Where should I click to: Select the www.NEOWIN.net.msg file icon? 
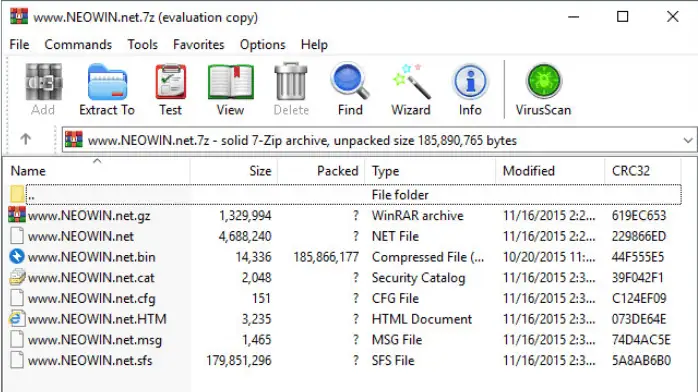click(x=17, y=339)
